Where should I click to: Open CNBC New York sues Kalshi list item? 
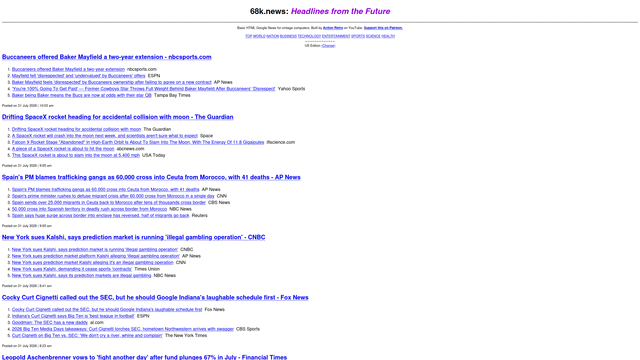(x=95, y=249)
